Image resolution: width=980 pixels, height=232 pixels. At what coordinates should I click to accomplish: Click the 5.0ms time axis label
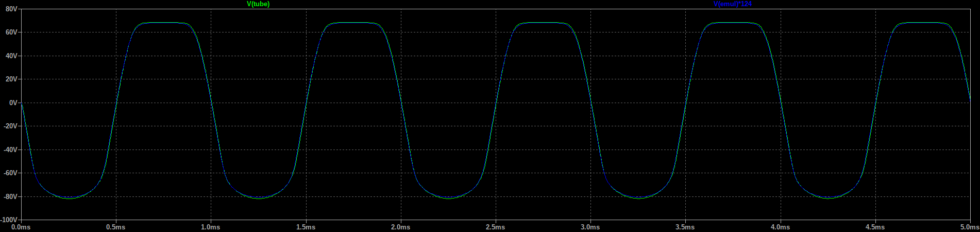click(x=970, y=227)
